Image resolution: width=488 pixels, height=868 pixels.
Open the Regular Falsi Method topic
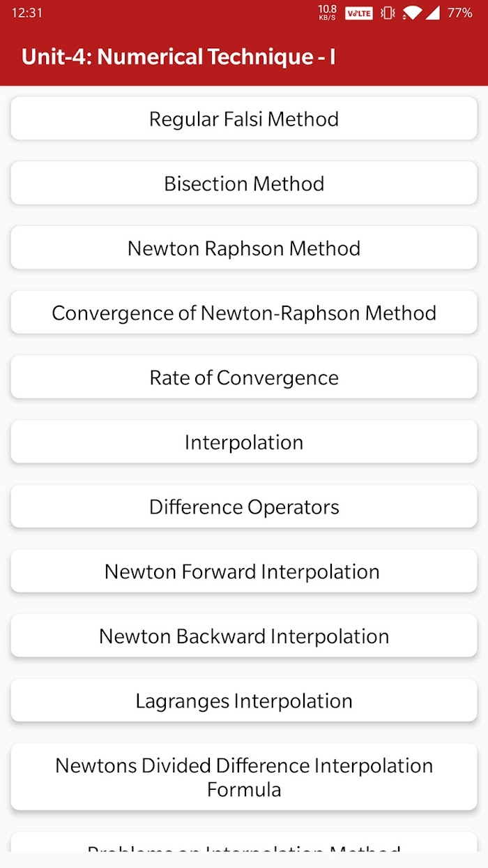pos(244,119)
